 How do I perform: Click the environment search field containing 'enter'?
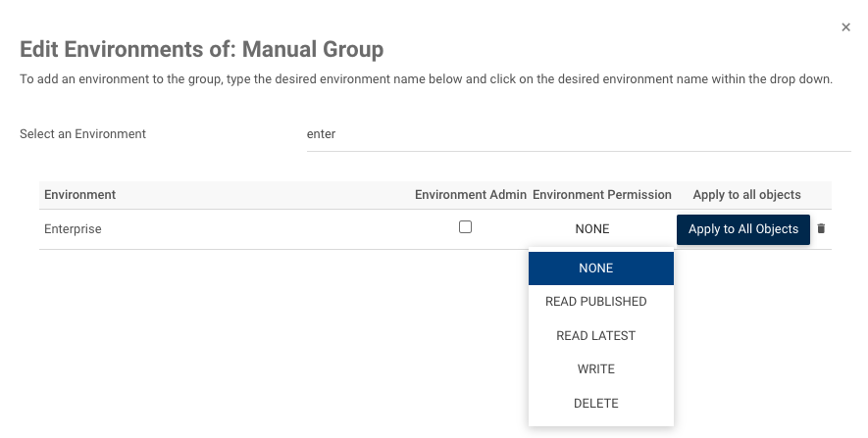[x=579, y=134]
